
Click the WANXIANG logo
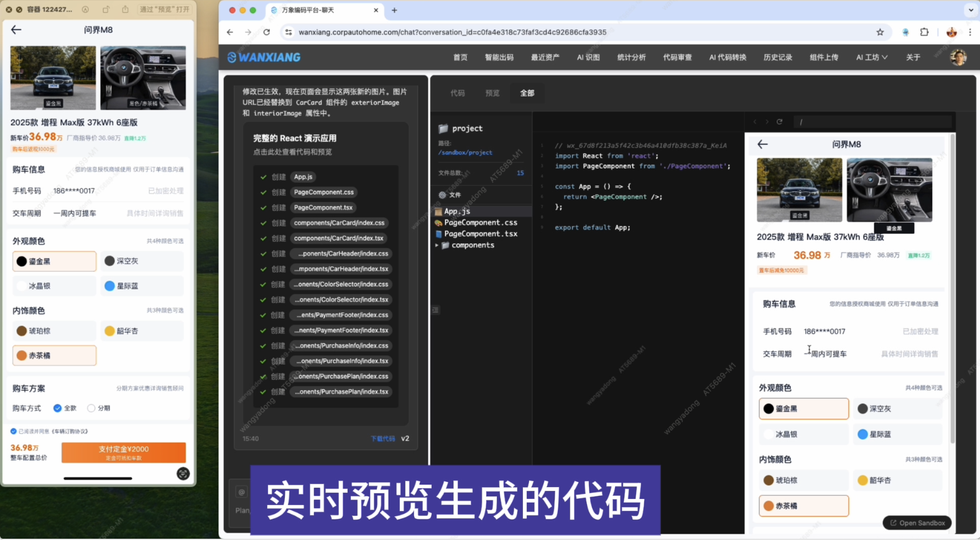coord(264,57)
